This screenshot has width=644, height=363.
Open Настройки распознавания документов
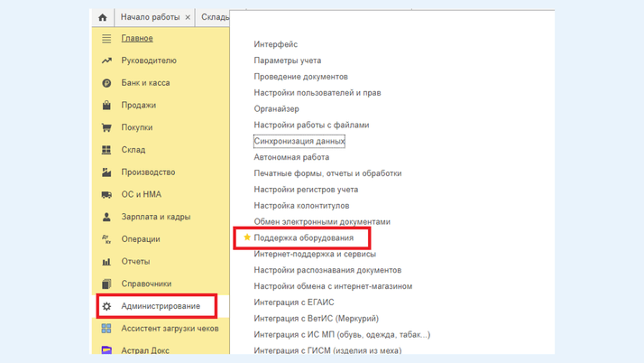click(327, 270)
